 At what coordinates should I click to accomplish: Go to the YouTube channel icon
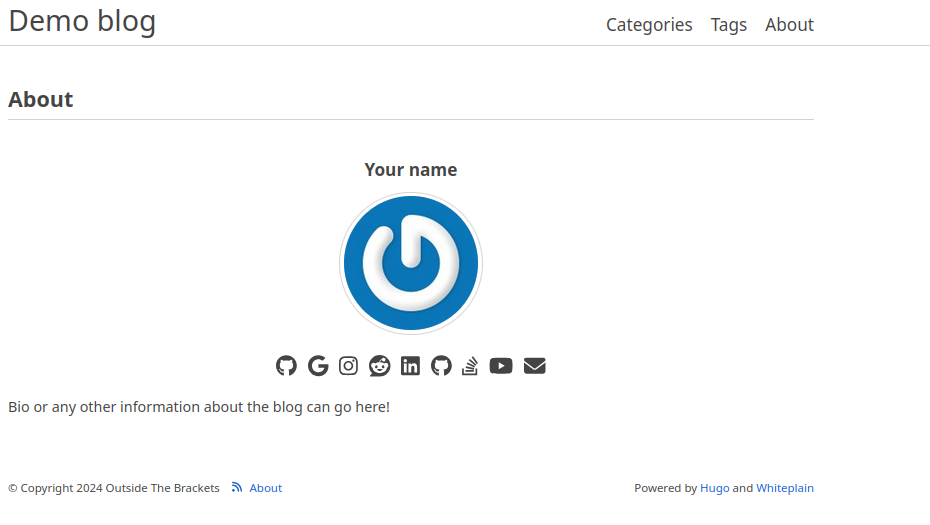tap(501, 366)
